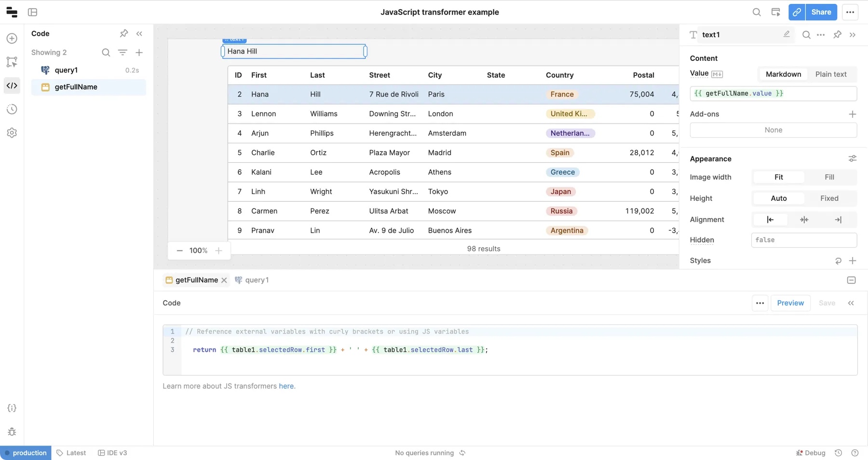
Task: Open the Debug console
Action: coord(811,453)
